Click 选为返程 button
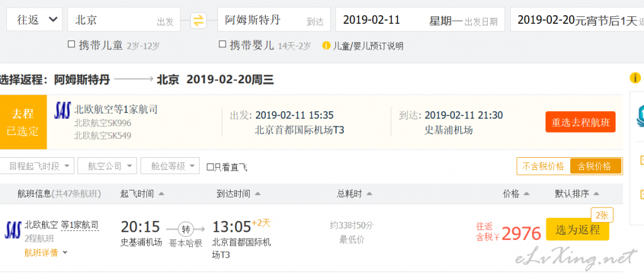644x279 pixels. (577, 230)
